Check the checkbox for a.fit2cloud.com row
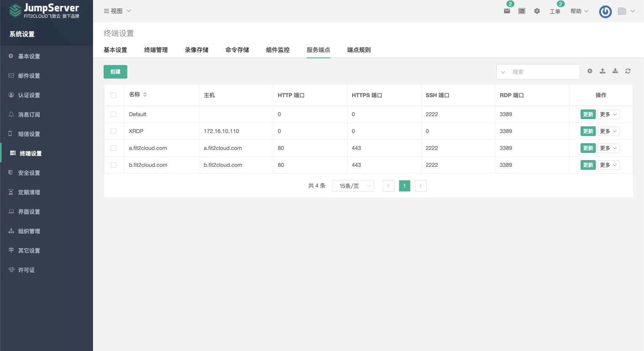Image resolution: width=644 pixels, height=351 pixels. click(x=114, y=148)
